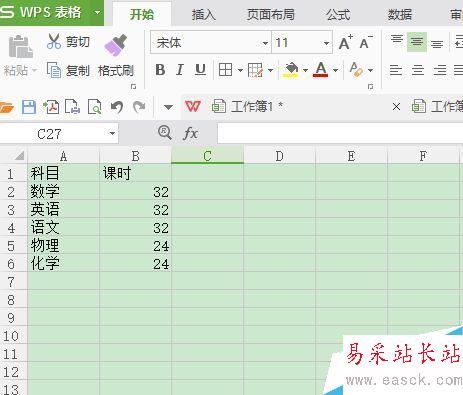This screenshot has width=463, height=395.
Task: Click the Paste clipboard icon
Action: click(20, 47)
